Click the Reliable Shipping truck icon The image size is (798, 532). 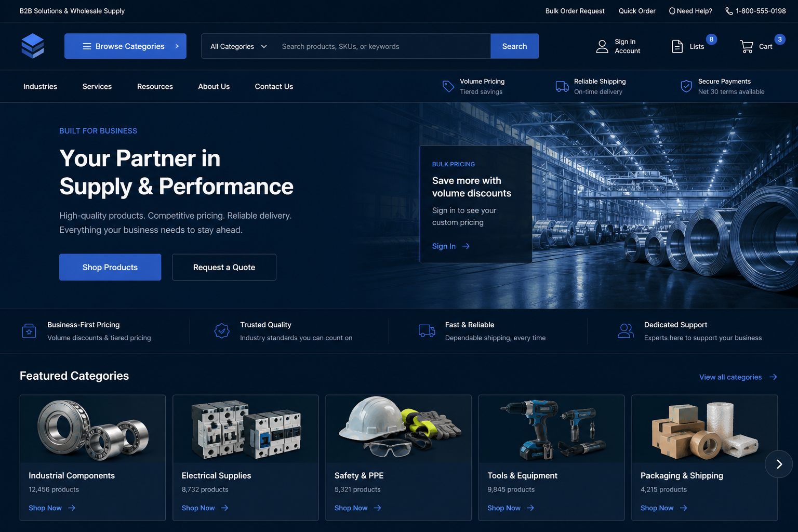(562, 86)
